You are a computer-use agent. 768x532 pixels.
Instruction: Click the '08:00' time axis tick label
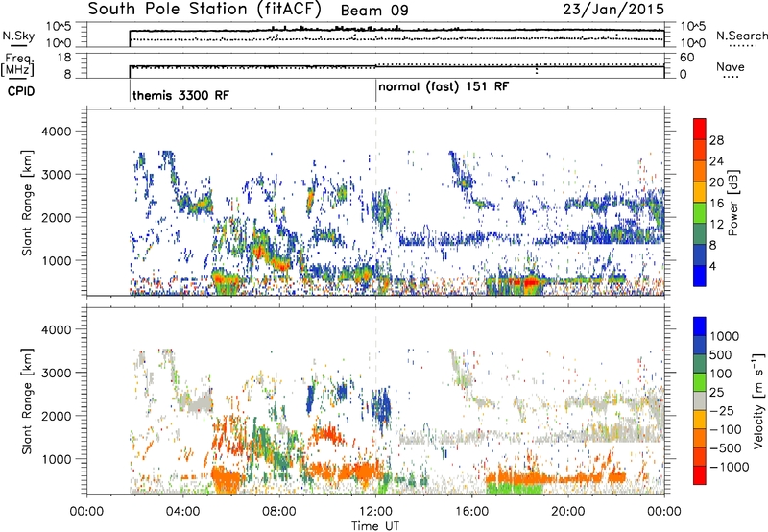[279, 512]
